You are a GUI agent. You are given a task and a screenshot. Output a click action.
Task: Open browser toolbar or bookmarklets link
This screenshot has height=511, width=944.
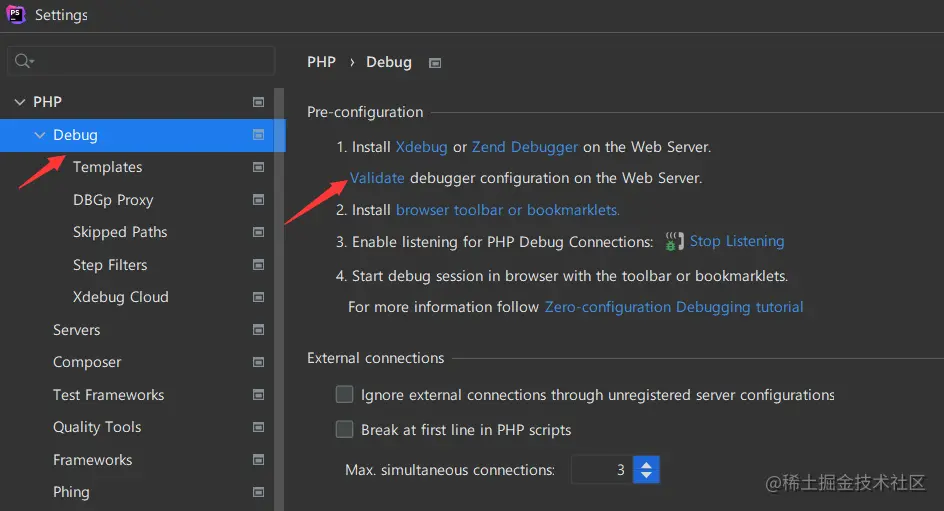tap(508, 210)
